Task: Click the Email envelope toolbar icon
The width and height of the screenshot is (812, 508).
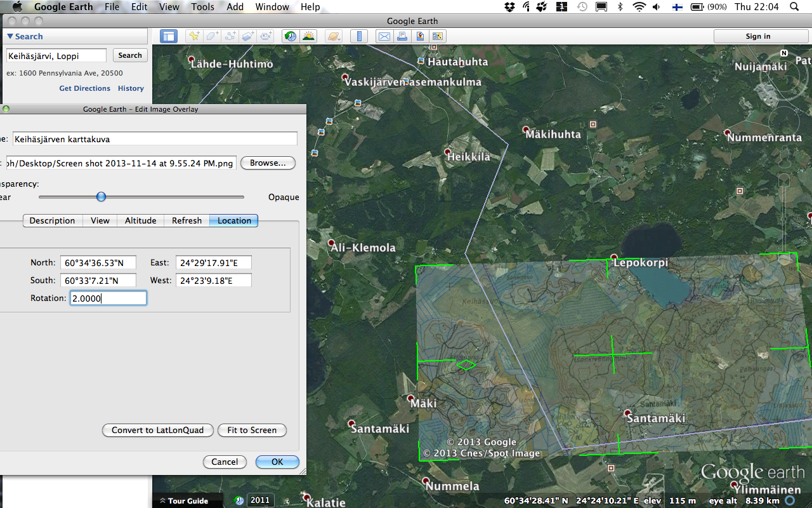Action: point(383,36)
